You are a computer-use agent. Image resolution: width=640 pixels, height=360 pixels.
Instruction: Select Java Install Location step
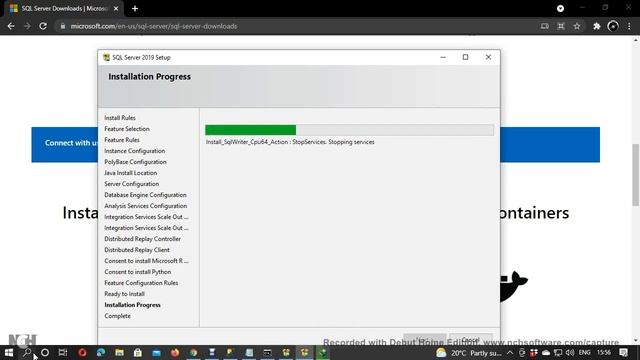pos(130,173)
